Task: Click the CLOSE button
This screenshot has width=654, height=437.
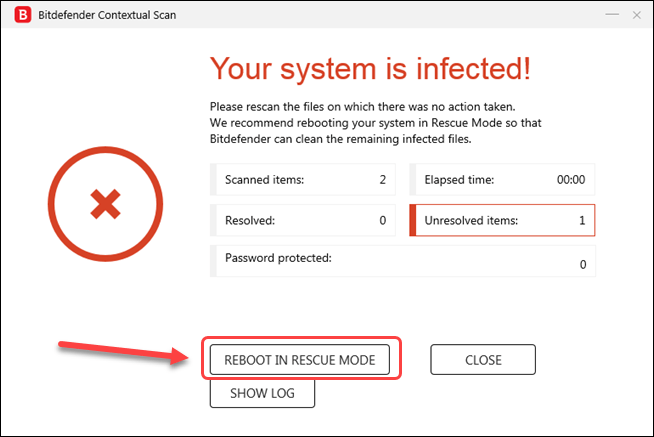Action: 483,359
